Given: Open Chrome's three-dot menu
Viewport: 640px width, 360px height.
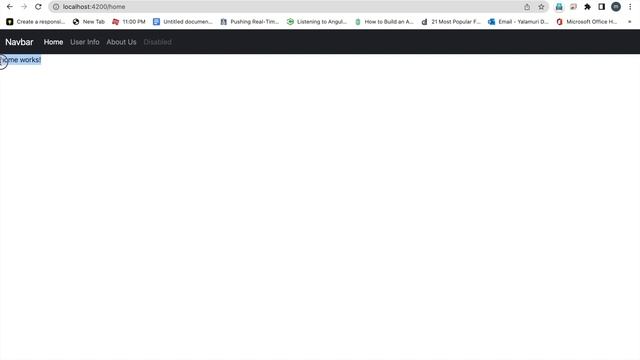Looking at the screenshot, I should (x=630, y=7).
